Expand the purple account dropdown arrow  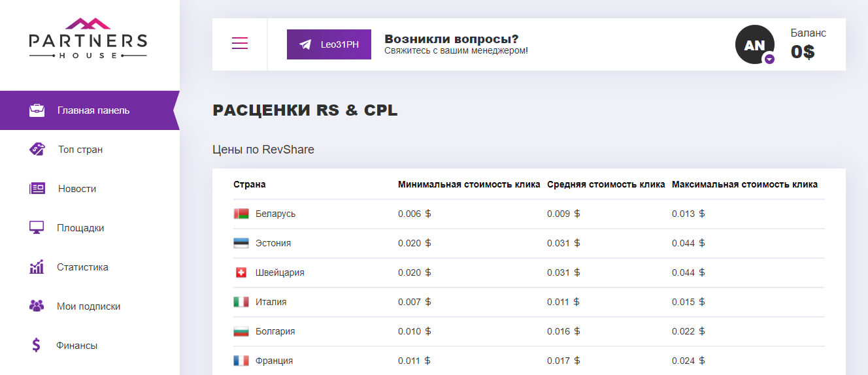(769, 59)
